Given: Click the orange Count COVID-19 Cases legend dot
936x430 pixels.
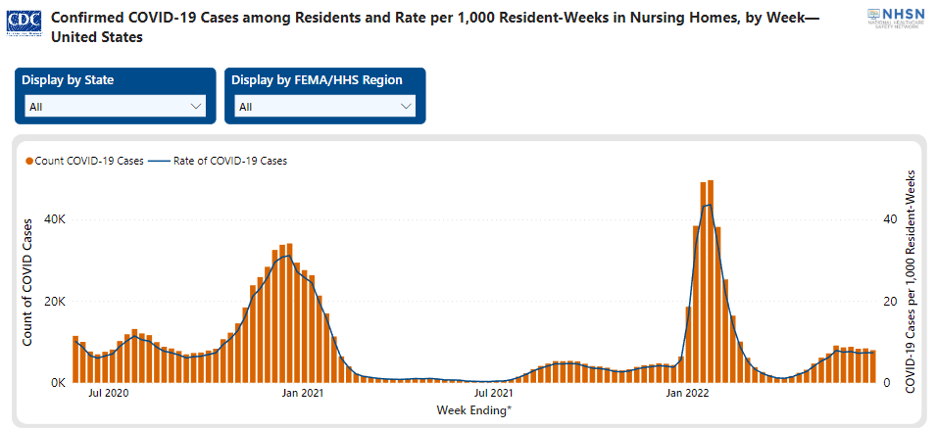Looking at the screenshot, I should point(30,160).
